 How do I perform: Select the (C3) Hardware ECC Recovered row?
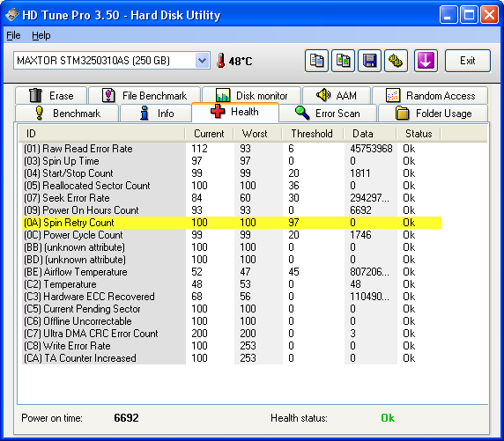click(x=232, y=297)
